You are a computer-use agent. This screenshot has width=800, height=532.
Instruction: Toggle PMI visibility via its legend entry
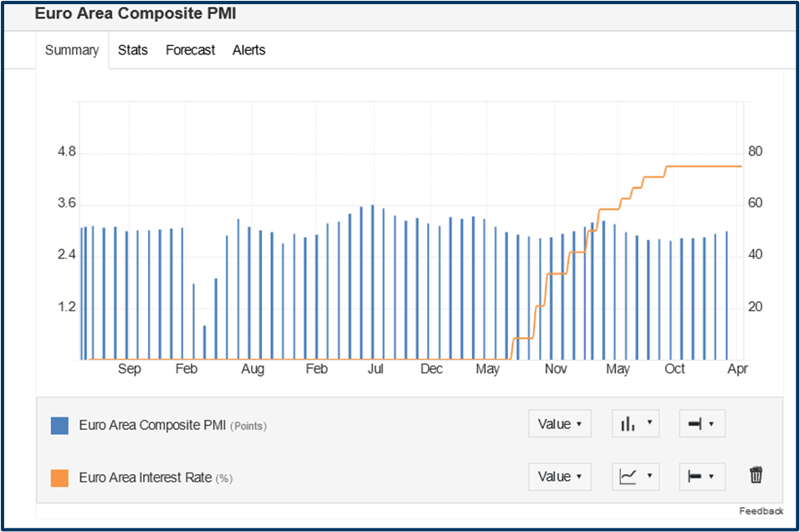[x=152, y=425]
